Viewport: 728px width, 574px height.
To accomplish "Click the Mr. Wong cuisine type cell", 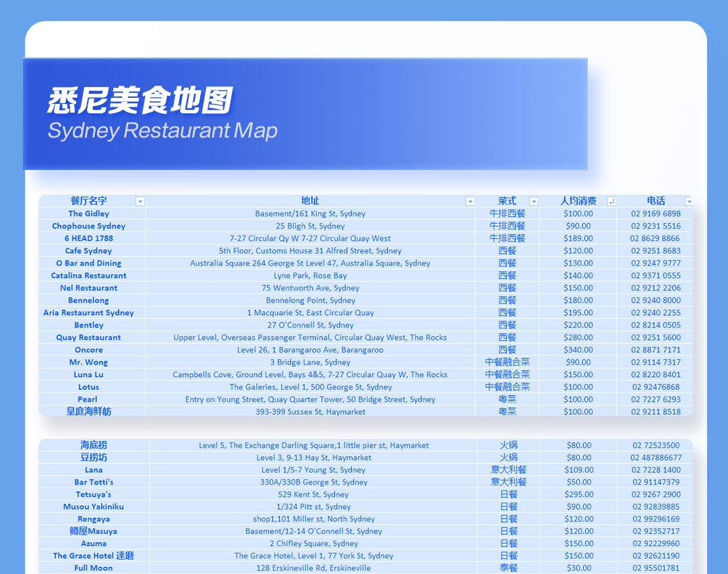I will click(507, 362).
